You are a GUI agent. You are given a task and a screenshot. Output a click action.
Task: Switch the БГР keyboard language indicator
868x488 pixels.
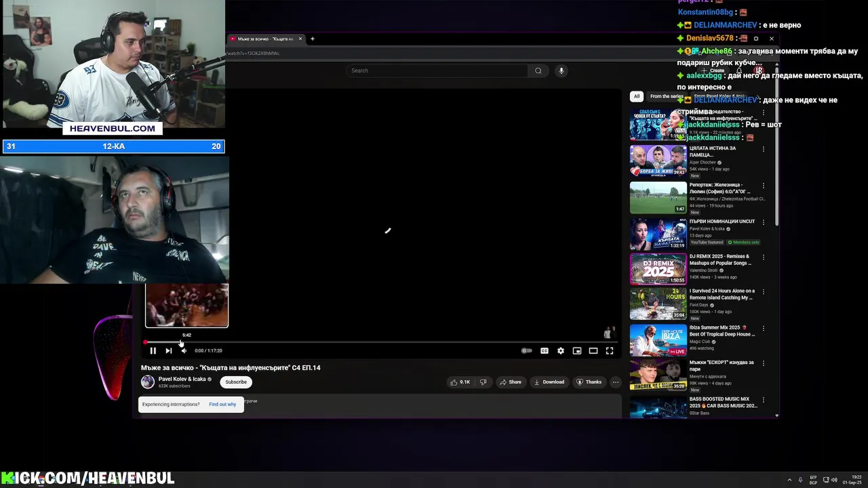pyautogui.click(x=813, y=480)
